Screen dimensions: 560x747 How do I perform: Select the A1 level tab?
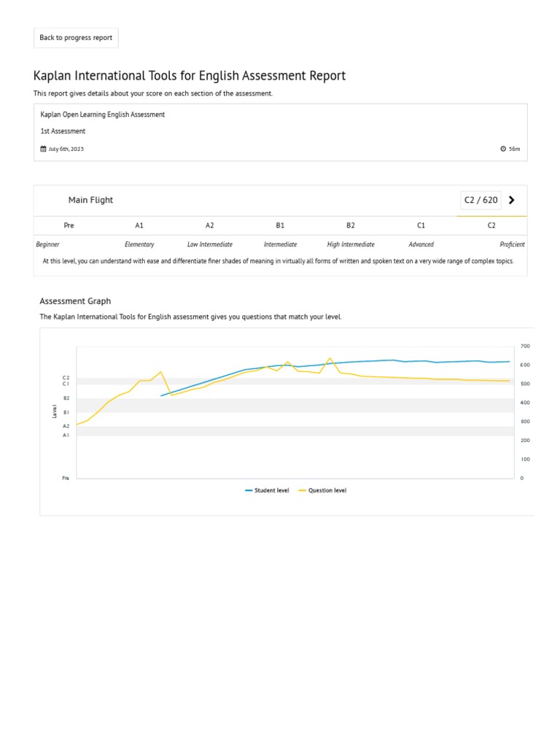pos(139,225)
